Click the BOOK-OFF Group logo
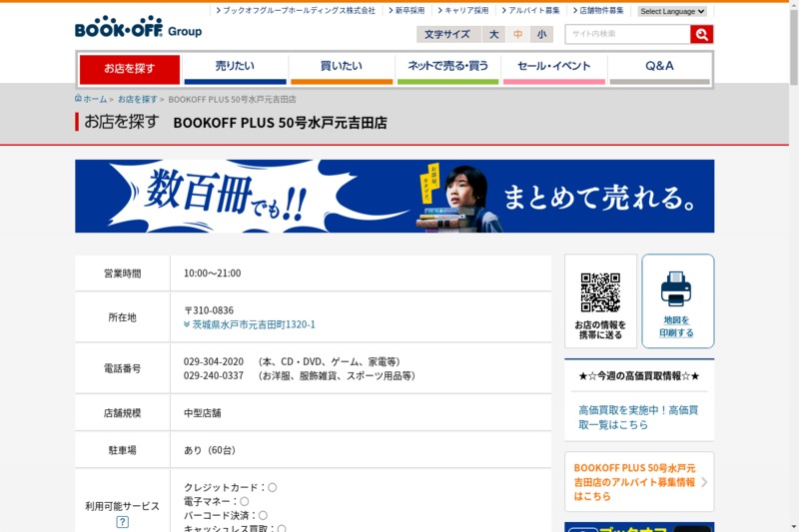Image resolution: width=799 pixels, height=532 pixels. coord(138,27)
